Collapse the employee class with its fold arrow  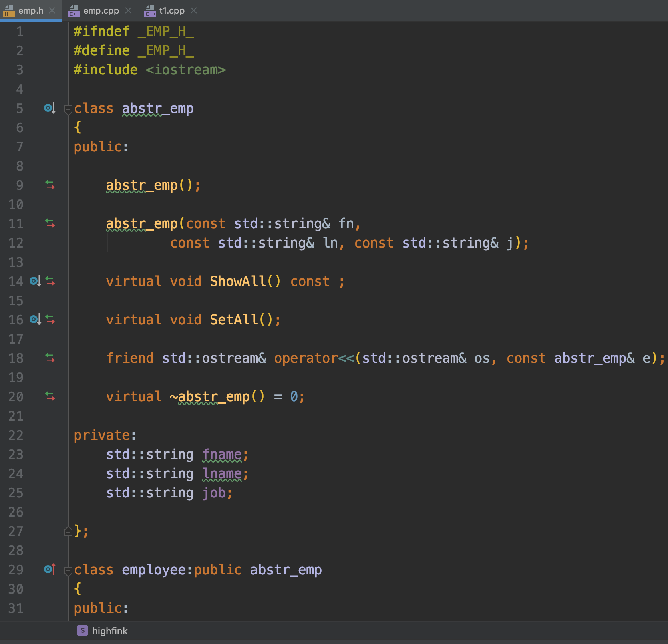tap(68, 570)
